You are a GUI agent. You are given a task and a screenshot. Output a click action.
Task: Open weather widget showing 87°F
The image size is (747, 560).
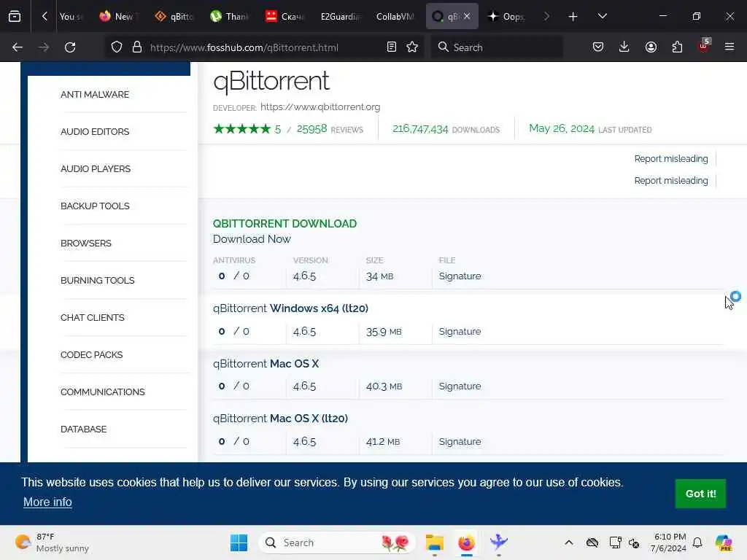(x=52, y=542)
